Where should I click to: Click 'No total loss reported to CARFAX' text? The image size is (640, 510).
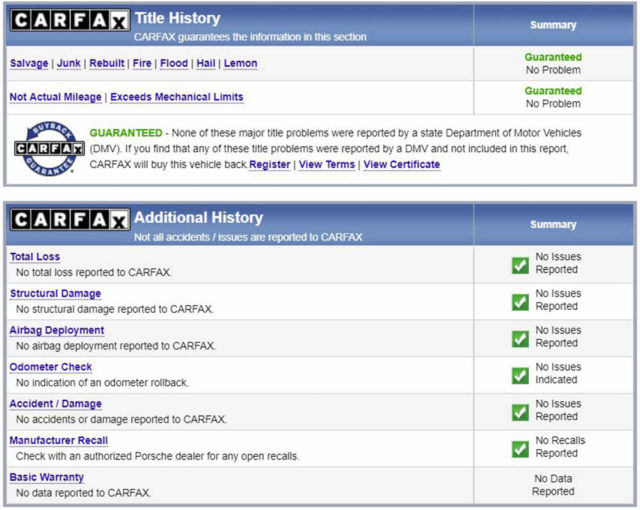[x=94, y=272]
